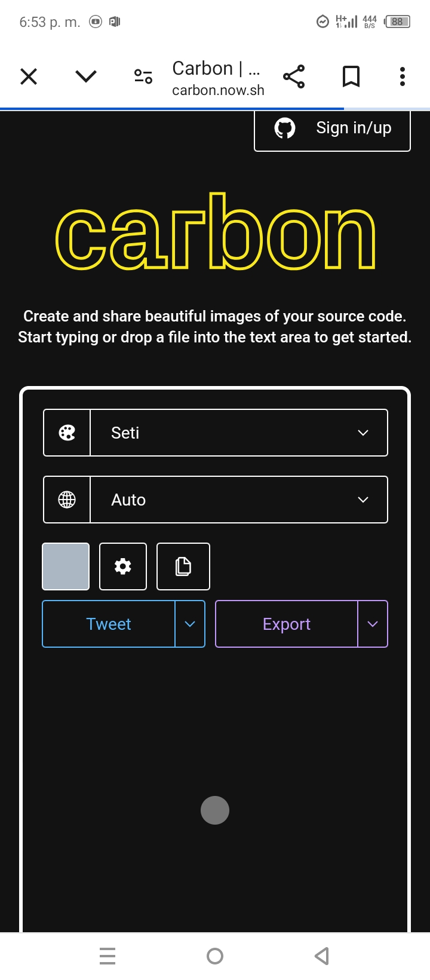This screenshot has height=980, width=430.
Task: Share the Carbon page
Action: coord(294,76)
